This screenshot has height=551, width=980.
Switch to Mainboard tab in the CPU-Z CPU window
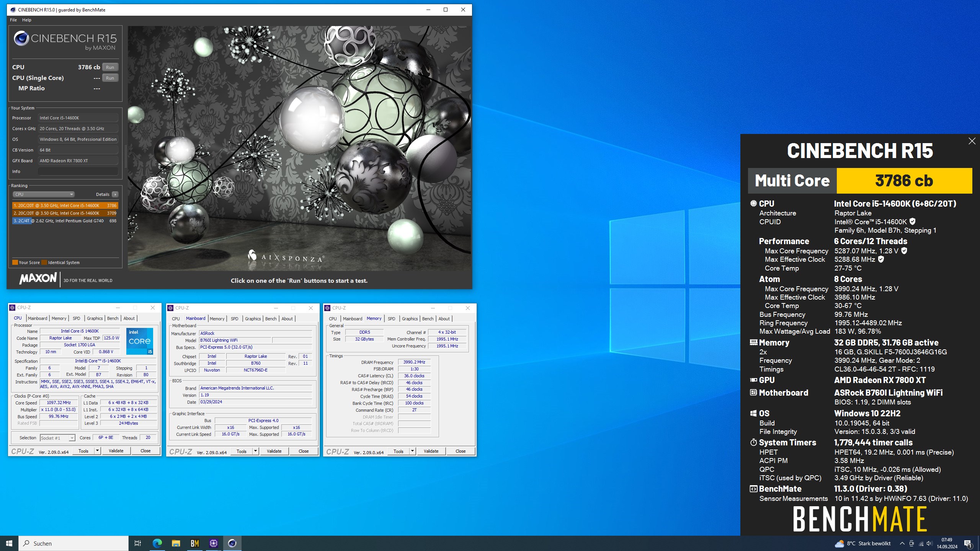38,318
